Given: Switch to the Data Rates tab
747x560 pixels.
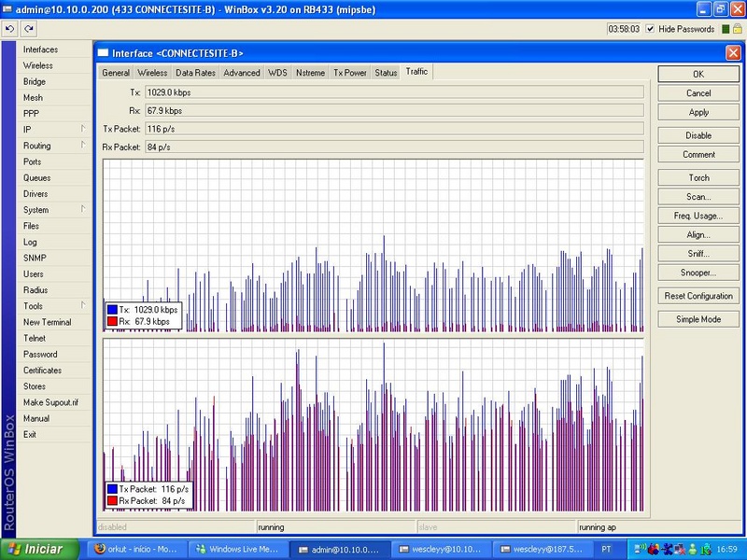Looking at the screenshot, I should point(195,73).
